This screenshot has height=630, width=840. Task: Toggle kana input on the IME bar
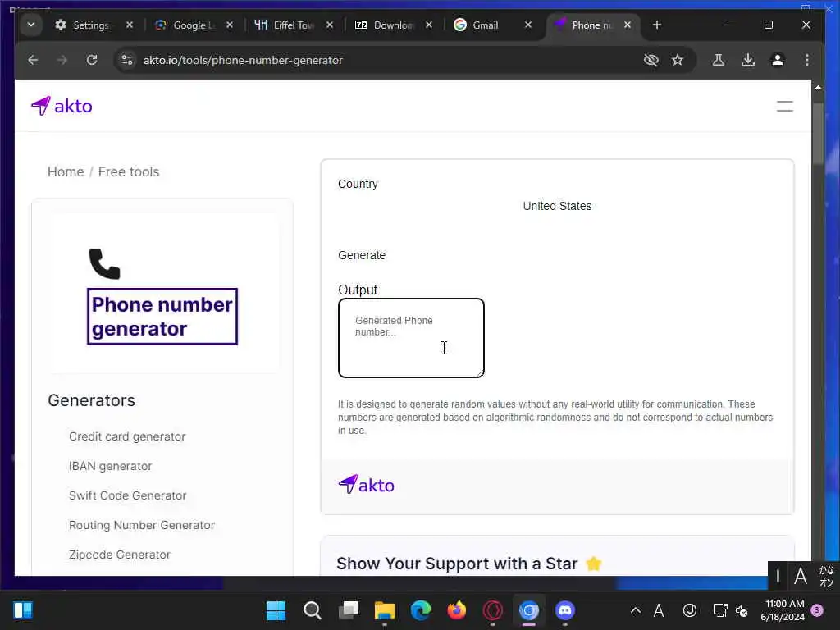[827, 576]
